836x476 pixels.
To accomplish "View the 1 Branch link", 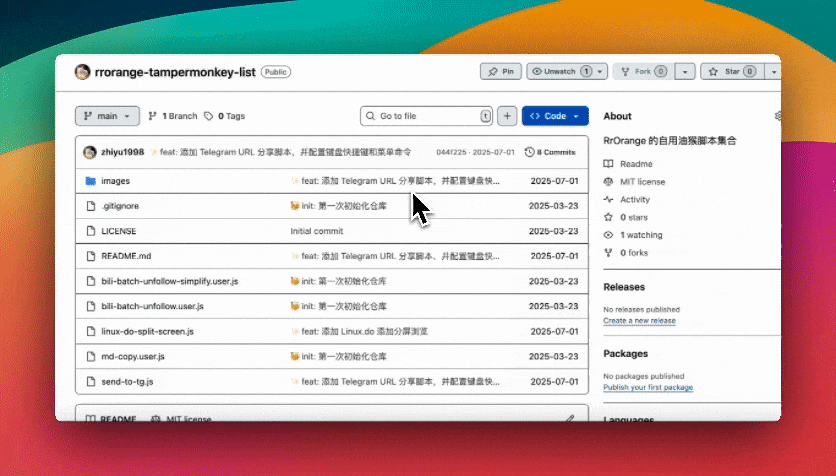I will pos(173,116).
